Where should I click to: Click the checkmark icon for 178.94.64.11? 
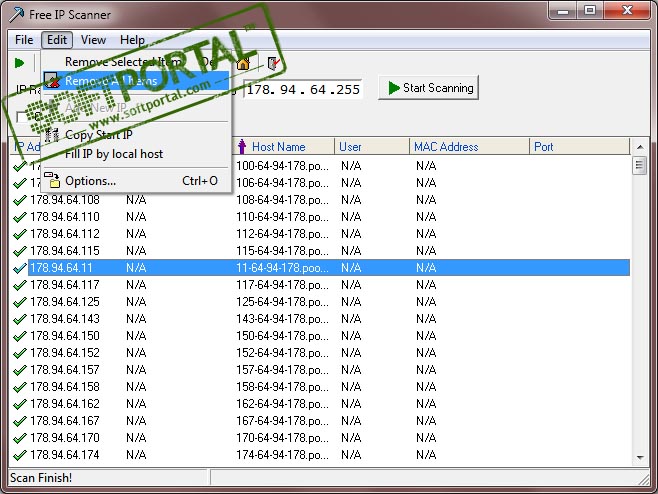[x=20, y=268]
